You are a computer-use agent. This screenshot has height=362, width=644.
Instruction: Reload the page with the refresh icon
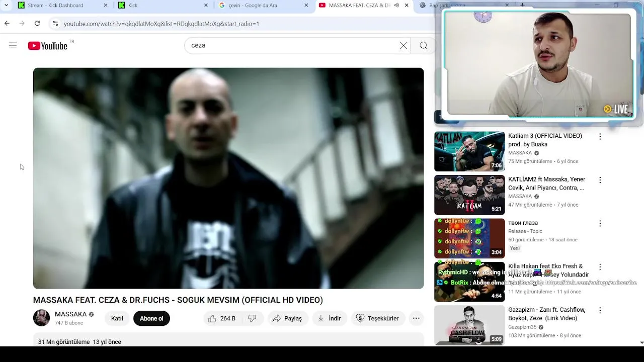(x=37, y=23)
